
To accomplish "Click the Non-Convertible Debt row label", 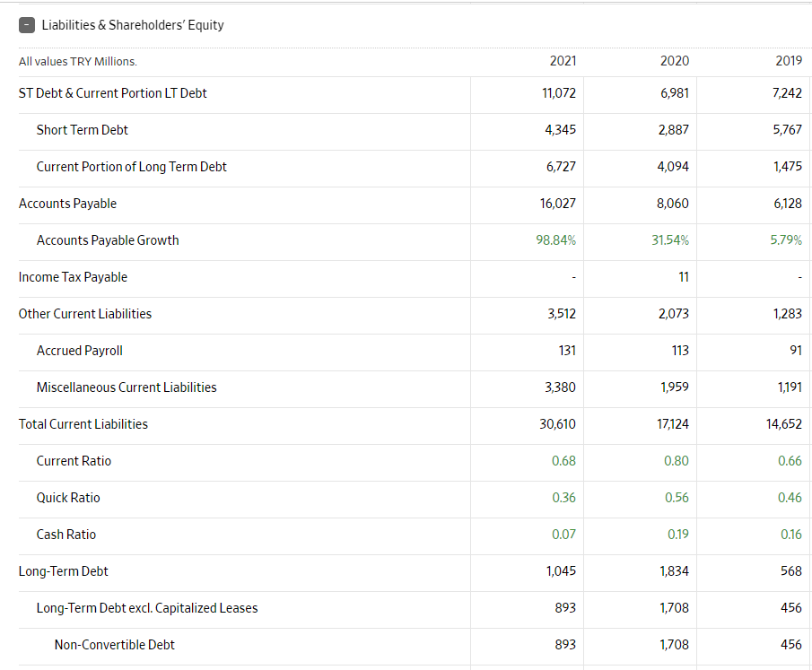I will click(114, 644).
